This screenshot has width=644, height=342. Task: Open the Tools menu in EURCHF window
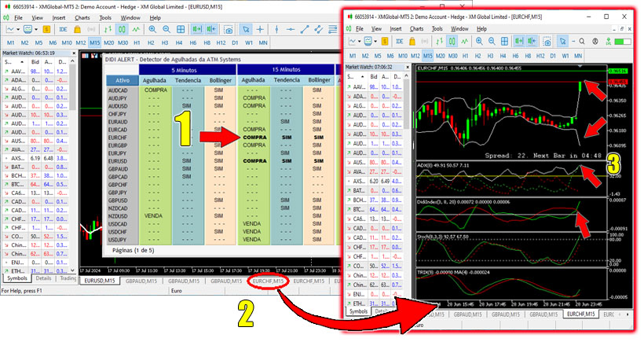pos(437,29)
